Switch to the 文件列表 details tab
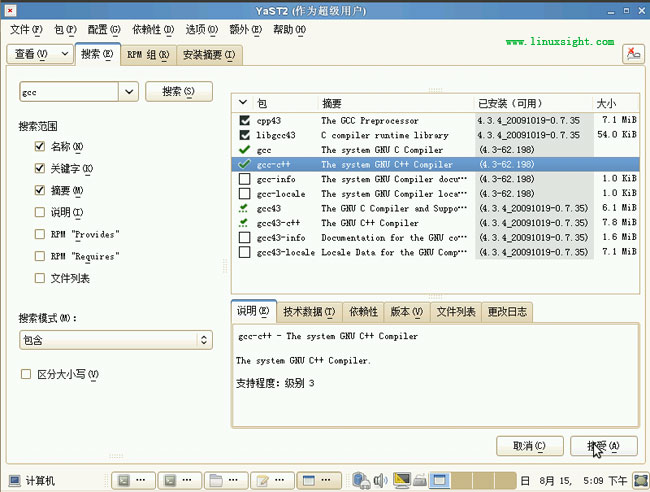650x492 pixels. click(x=456, y=312)
